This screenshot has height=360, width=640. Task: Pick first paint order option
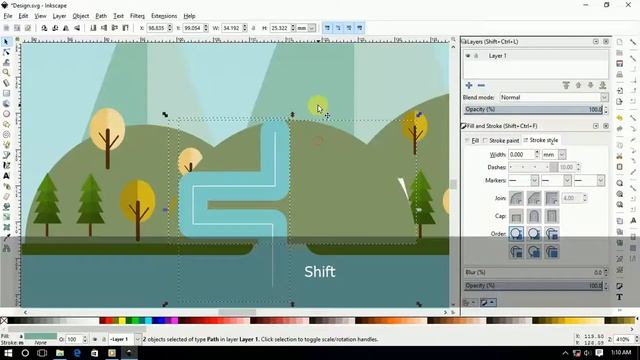click(x=516, y=234)
